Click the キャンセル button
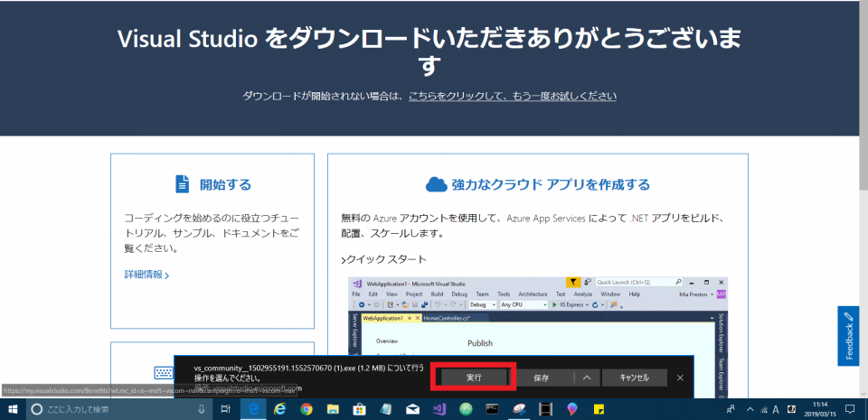Image resolution: width=868 pixels, height=420 pixels. [x=634, y=378]
